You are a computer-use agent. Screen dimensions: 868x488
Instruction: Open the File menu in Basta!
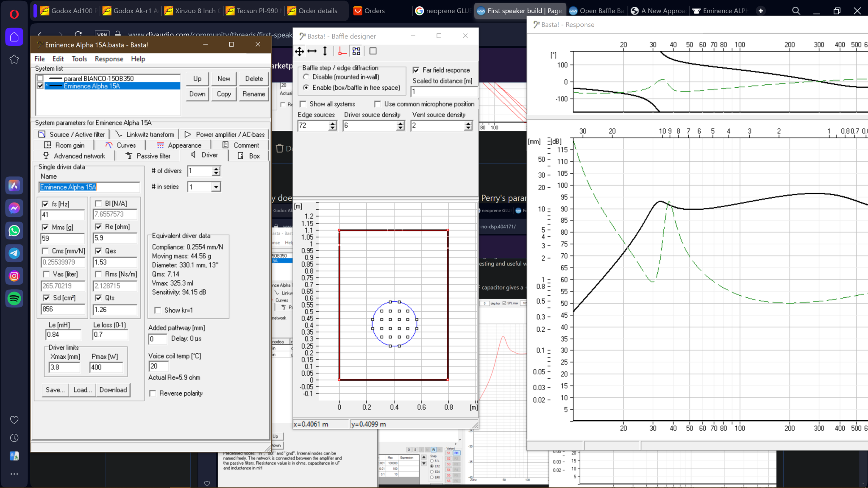pos(39,59)
